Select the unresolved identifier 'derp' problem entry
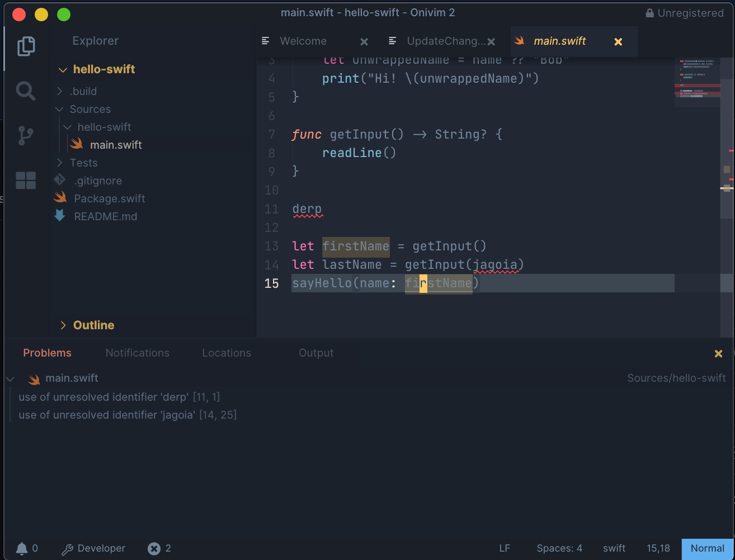The height and width of the screenshot is (560, 735). point(119,397)
